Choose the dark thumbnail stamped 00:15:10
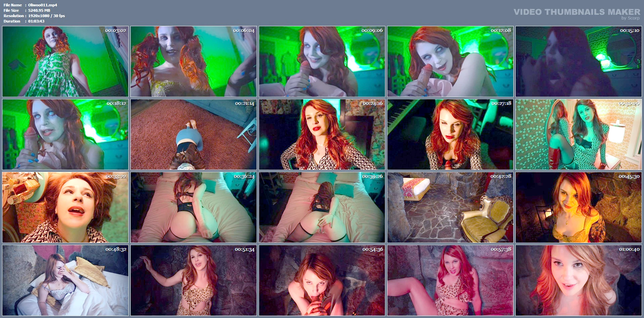Viewport: 644px width, 318px height. [x=578, y=62]
